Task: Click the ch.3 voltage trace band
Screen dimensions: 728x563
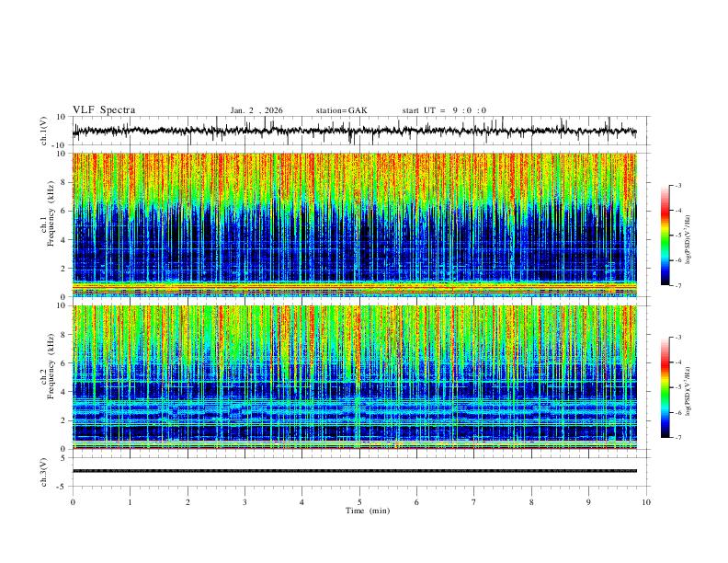Action: 354,471
